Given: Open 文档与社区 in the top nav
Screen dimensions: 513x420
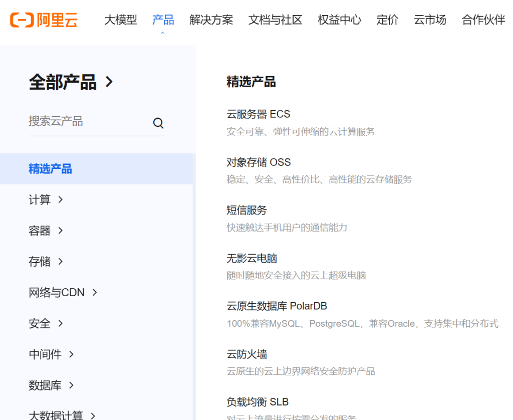Looking at the screenshot, I should 275,20.
